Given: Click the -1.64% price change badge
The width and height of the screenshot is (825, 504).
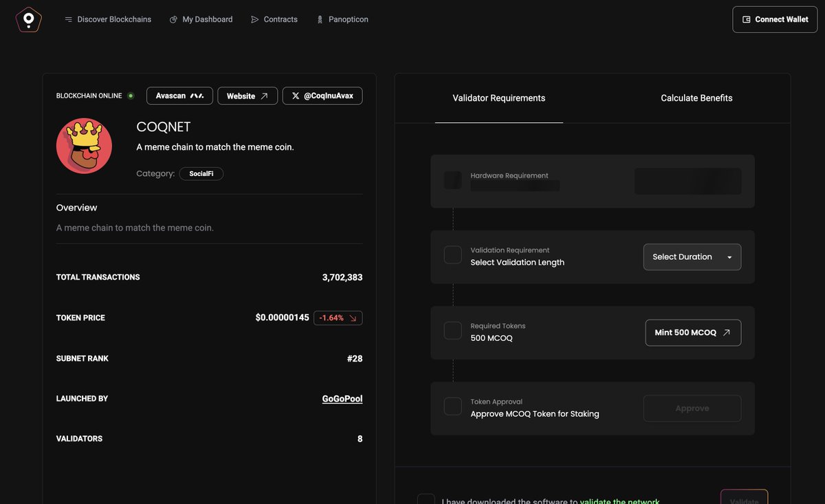Looking at the screenshot, I should coord(338,318).
